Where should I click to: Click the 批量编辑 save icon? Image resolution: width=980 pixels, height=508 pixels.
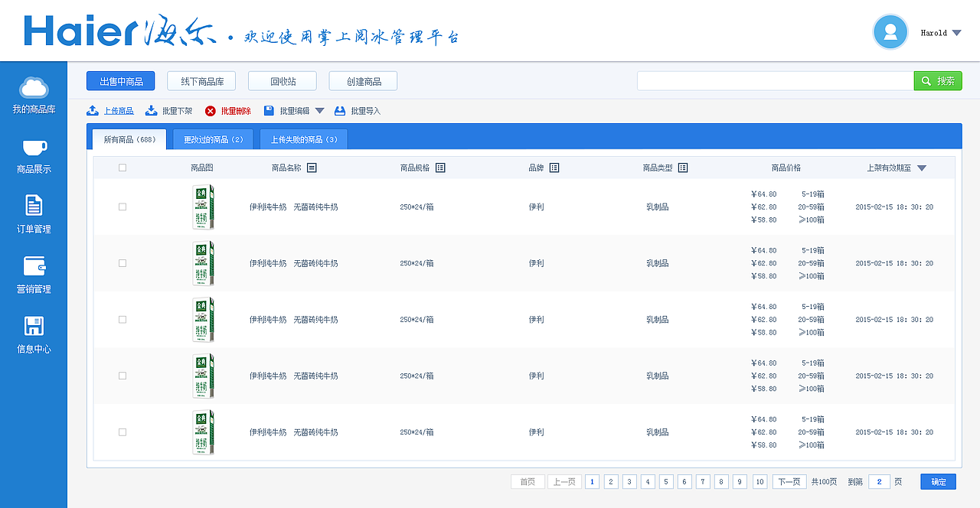click(x=269, y=111)
